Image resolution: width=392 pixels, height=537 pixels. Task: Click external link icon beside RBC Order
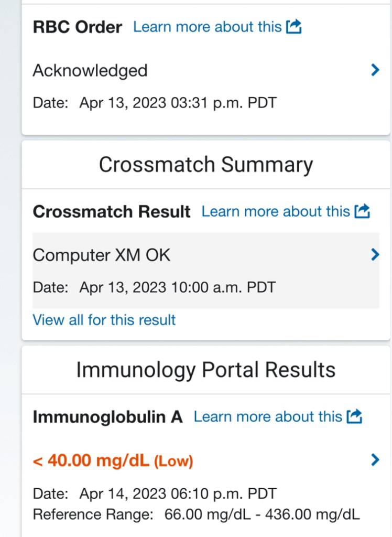click(x=294, y=27)
